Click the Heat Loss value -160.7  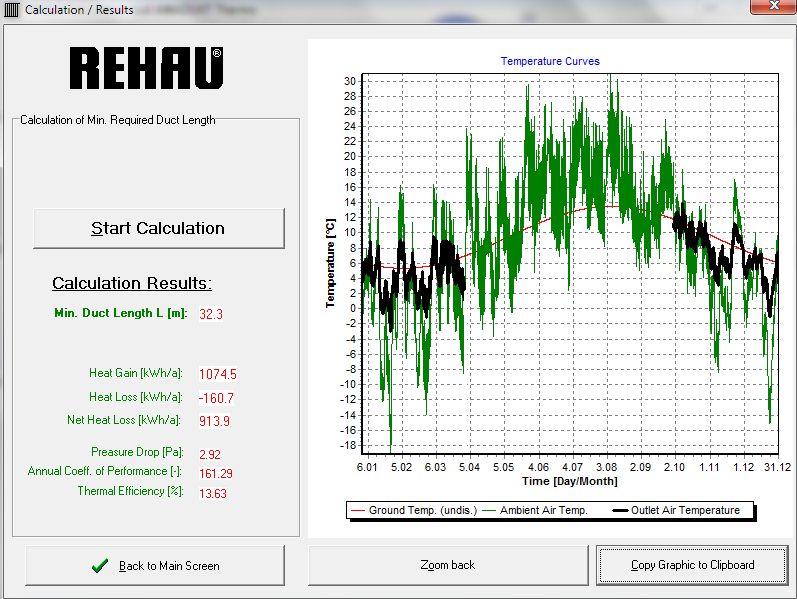[x=215, y=397]
